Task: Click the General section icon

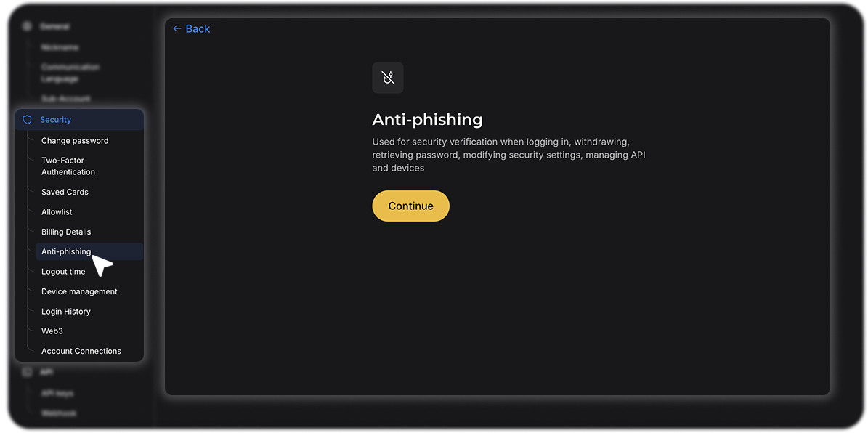Action: pyautogui.click(x=27, y=27)
